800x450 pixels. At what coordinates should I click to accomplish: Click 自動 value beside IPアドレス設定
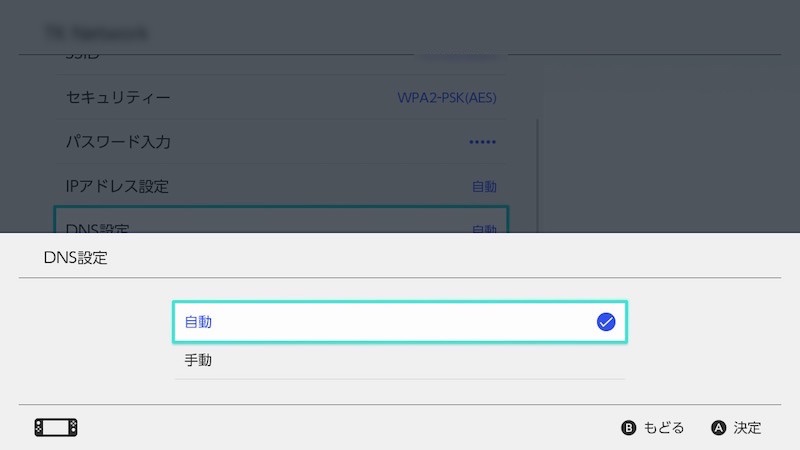pos(484,186)
